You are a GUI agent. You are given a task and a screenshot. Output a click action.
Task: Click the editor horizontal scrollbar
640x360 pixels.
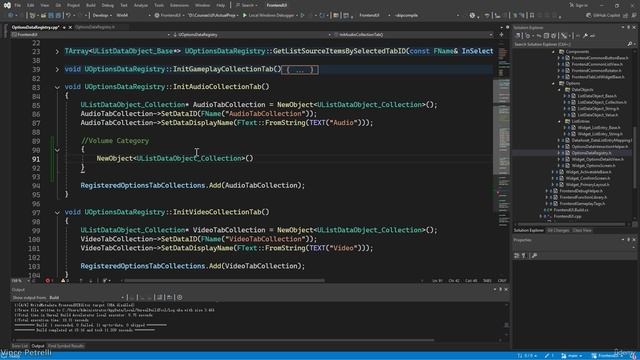tap(224, 281)
